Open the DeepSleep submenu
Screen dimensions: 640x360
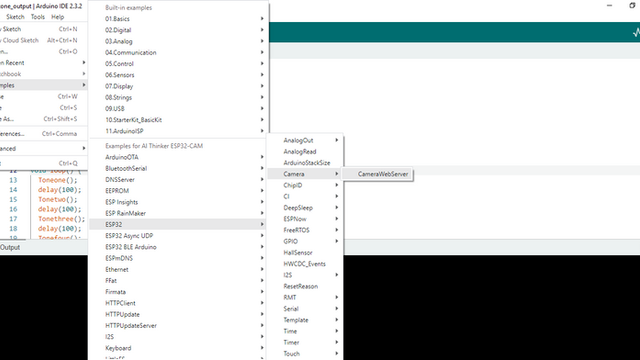305,207
